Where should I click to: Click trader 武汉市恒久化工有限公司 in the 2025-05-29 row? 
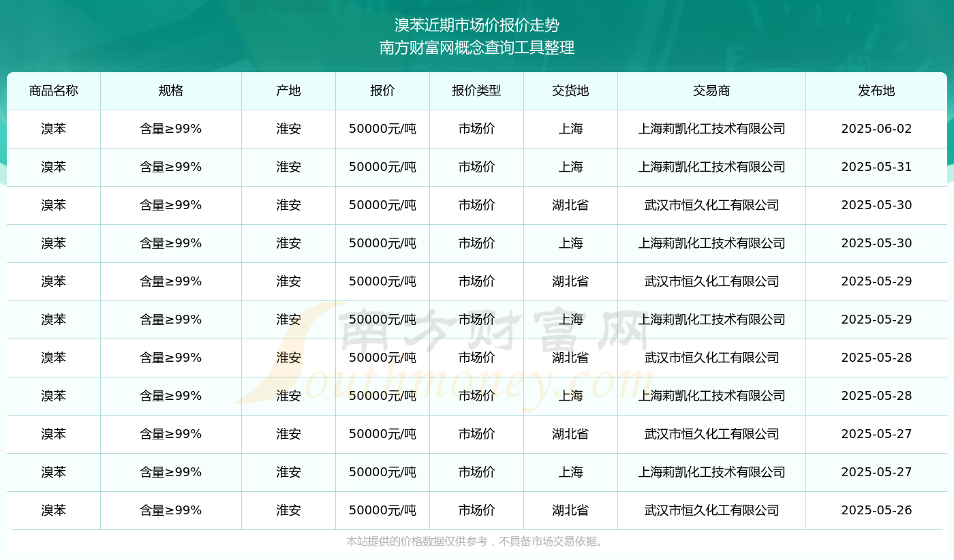[712, 281]
